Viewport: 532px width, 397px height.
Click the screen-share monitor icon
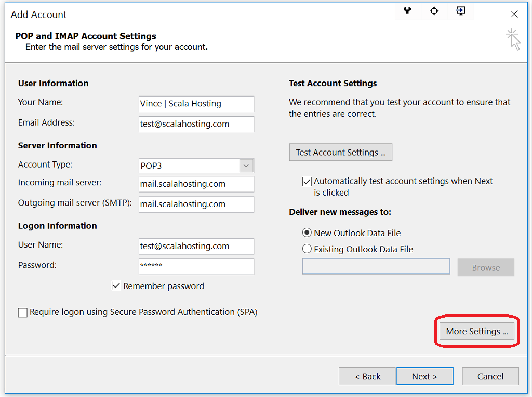pyautogui.click(x=460, y=11)
